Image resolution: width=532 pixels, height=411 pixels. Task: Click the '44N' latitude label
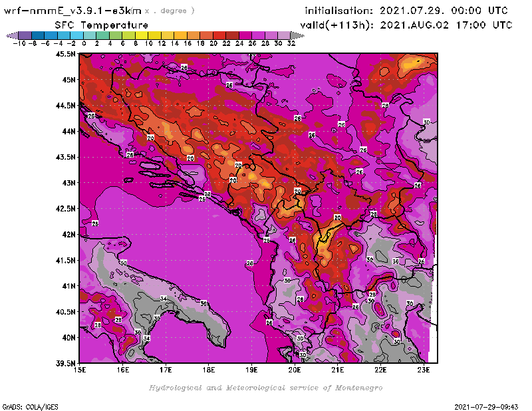click(x=68, y=131)
